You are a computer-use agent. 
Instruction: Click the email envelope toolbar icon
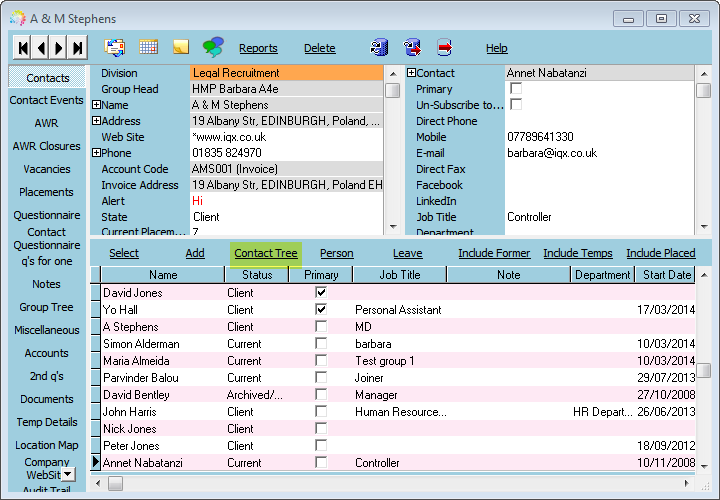(x=115, y=47)
